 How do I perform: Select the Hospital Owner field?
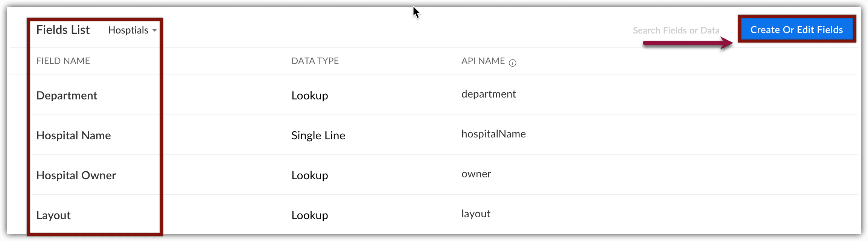pos(76,175)
